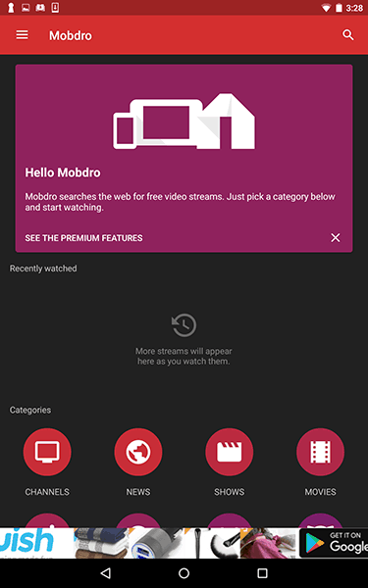Select the Shows clapperboard icon
Screen dimensions: 368x588
click(x=229, y=452)
